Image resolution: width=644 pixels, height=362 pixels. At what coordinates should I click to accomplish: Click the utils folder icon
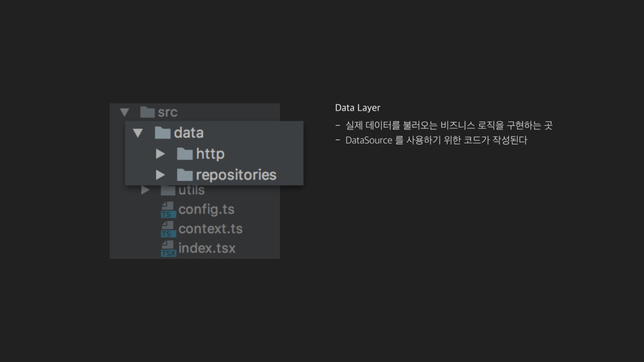(x=167, y=190)
